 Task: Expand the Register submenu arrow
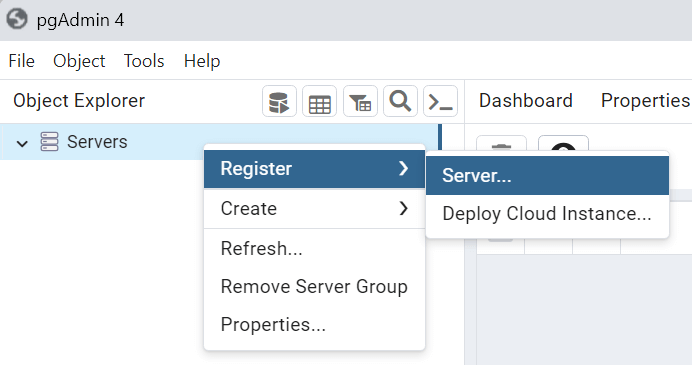[403, 168]
